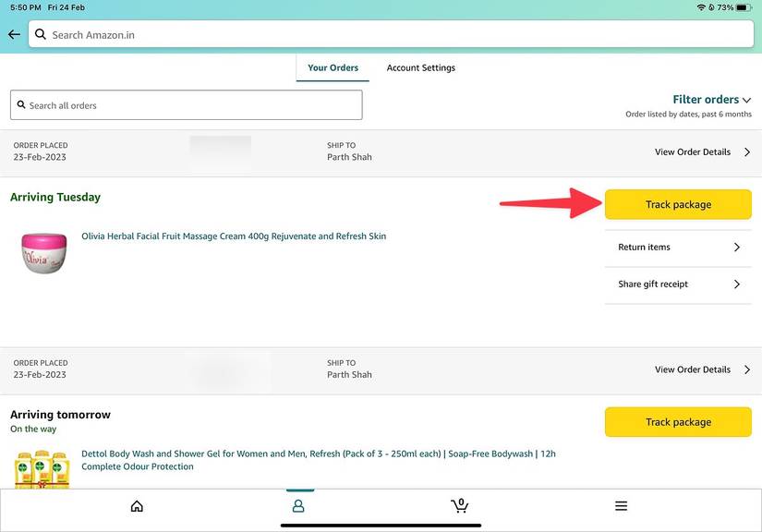The width and height of the screenshot is (762, 532).
Task: Click the Search all orders field
Action: (186, 105)
